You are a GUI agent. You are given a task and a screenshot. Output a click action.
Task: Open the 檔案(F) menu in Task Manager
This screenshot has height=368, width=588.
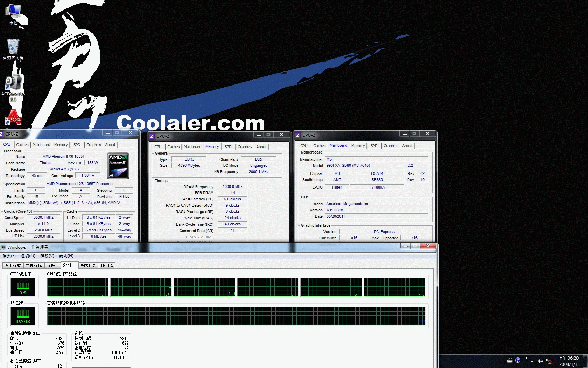(9, 256)
